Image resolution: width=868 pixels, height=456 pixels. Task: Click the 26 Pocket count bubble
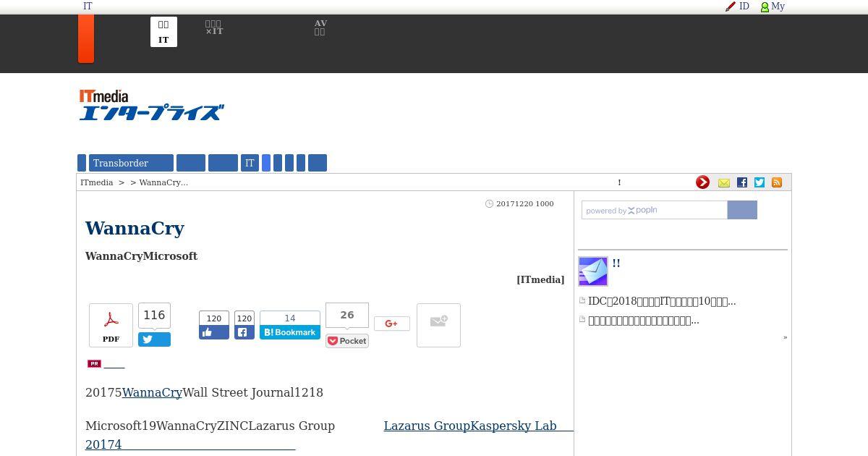347,315
